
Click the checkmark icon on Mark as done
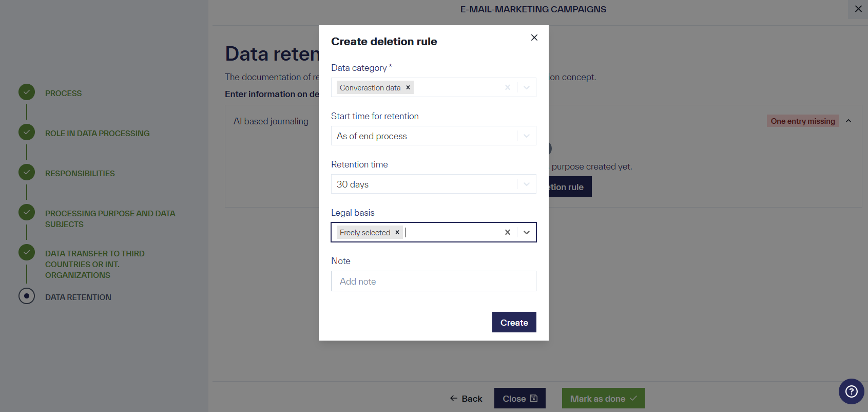click(634, 398)
